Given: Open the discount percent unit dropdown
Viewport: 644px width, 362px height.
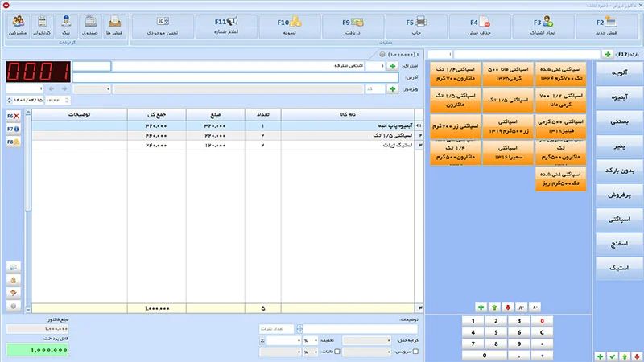Looking at the screenshot, I should click(x=310, y=340).
